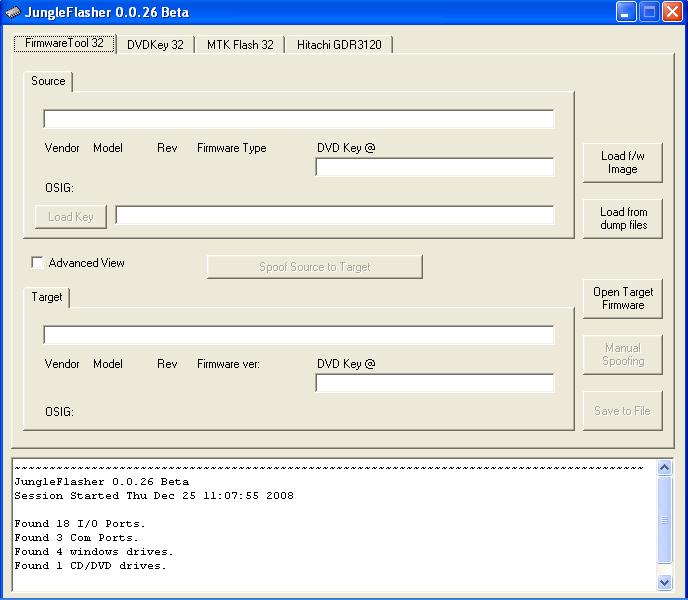Go to the Hitachi GDR3120 tab
The width and height of the screenshot is (688, 600).
tap(339, 45)
